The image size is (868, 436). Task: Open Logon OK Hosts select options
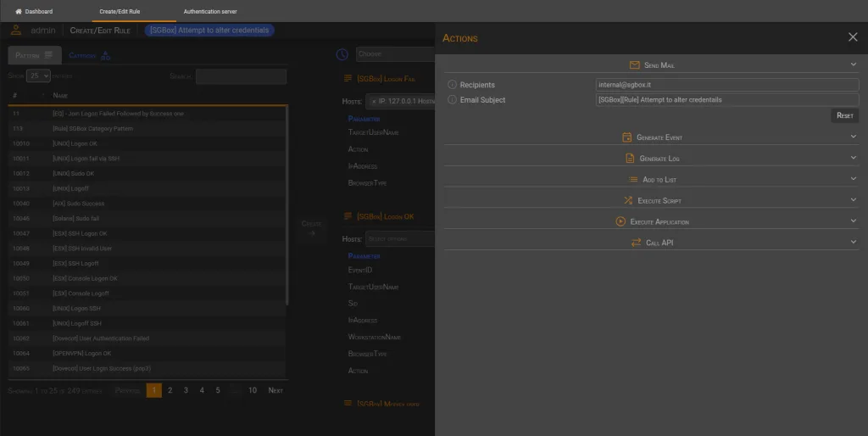click(400, 238)
